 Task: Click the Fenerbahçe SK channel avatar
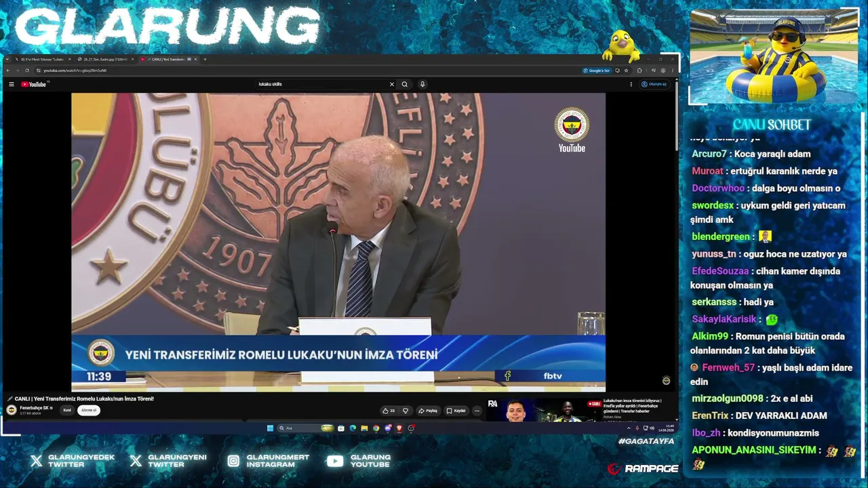(12, 410)
